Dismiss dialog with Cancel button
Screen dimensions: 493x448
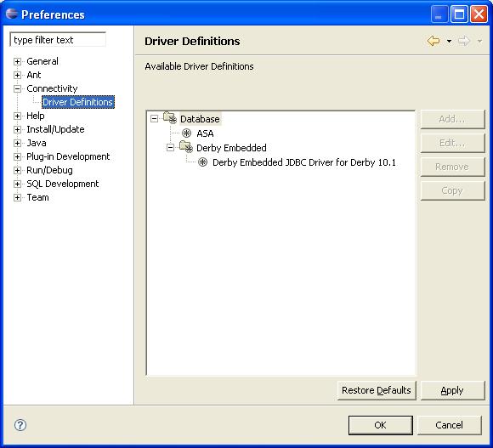pos(450,425)
